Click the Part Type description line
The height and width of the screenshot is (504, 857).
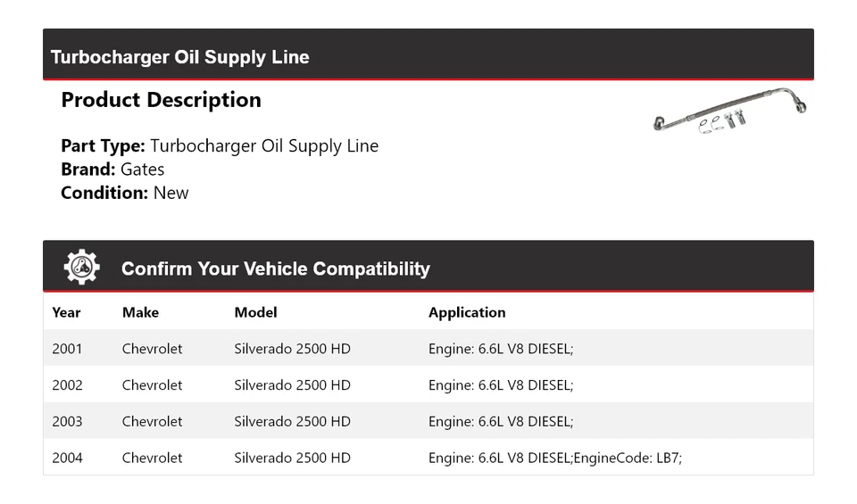click(220, 146)
